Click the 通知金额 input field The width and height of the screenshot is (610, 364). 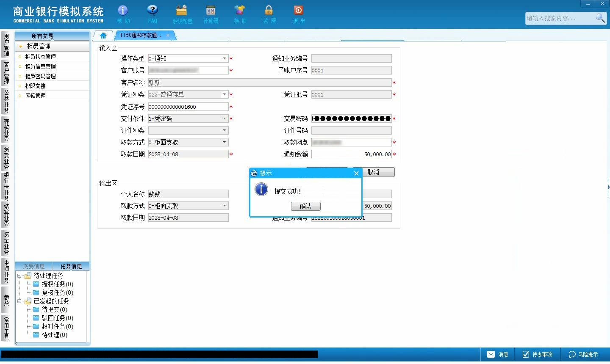351,154
